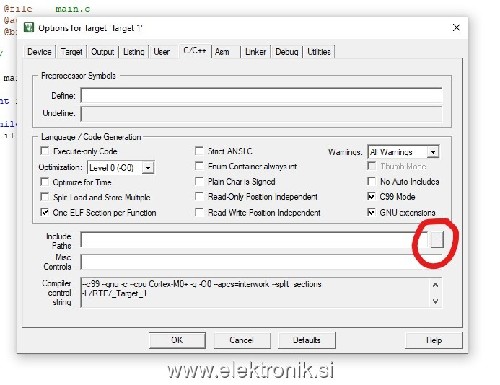Enable Strict ANSI C option

click(199, 151)
